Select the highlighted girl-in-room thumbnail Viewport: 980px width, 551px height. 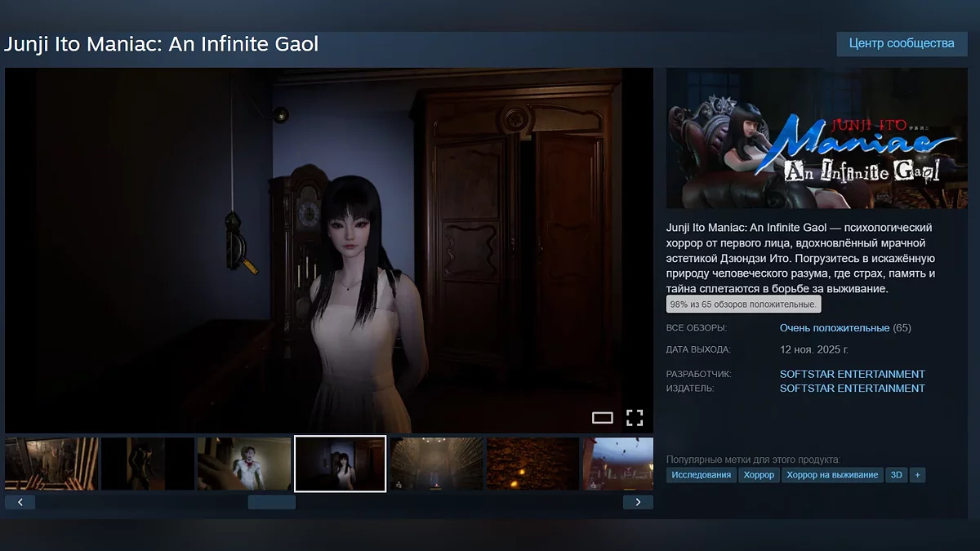pos(341,464)
